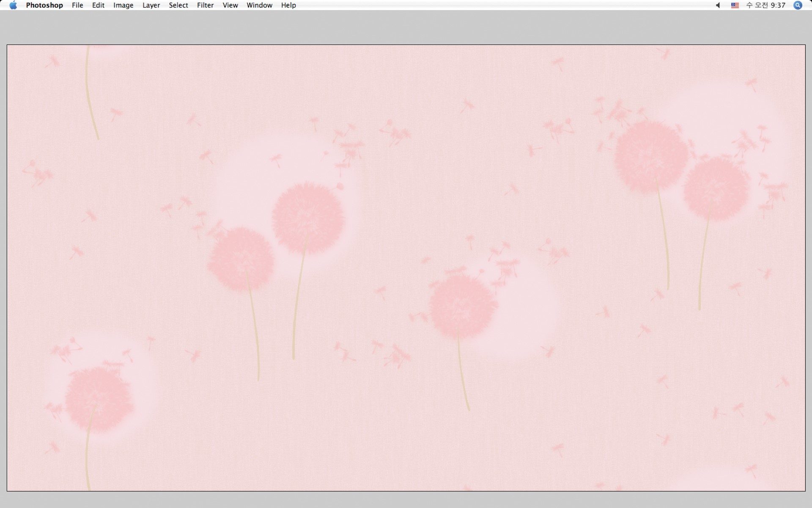Open the Edit menu
The height and width of the screenshot is (508, 812).
(98, 5)
